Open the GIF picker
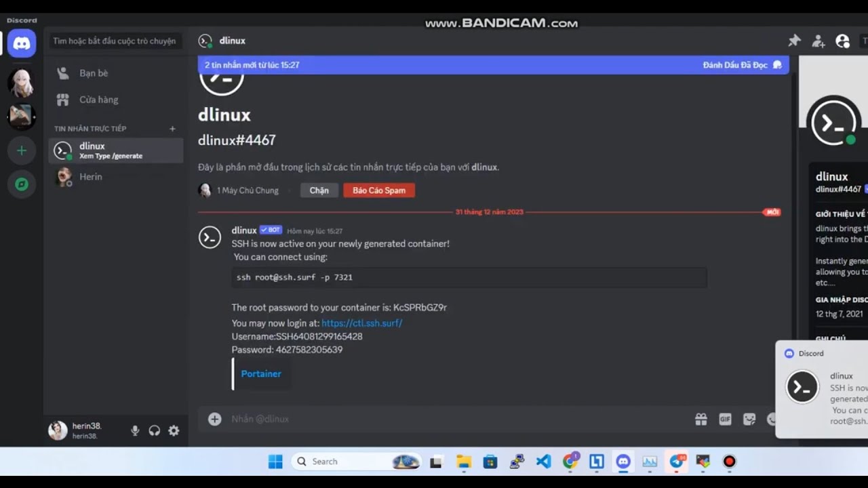The width and height of the screenshot is (868, 488). point(725,419)
